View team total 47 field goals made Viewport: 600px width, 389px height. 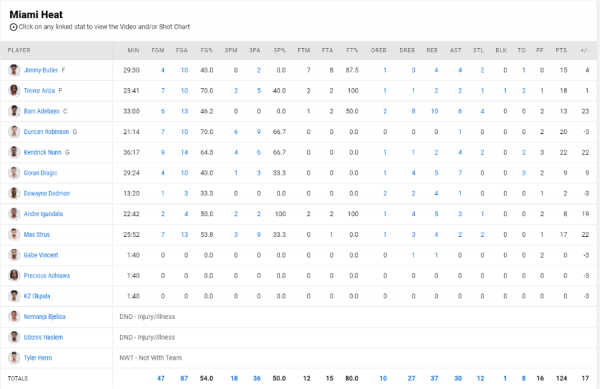(161, 378)
